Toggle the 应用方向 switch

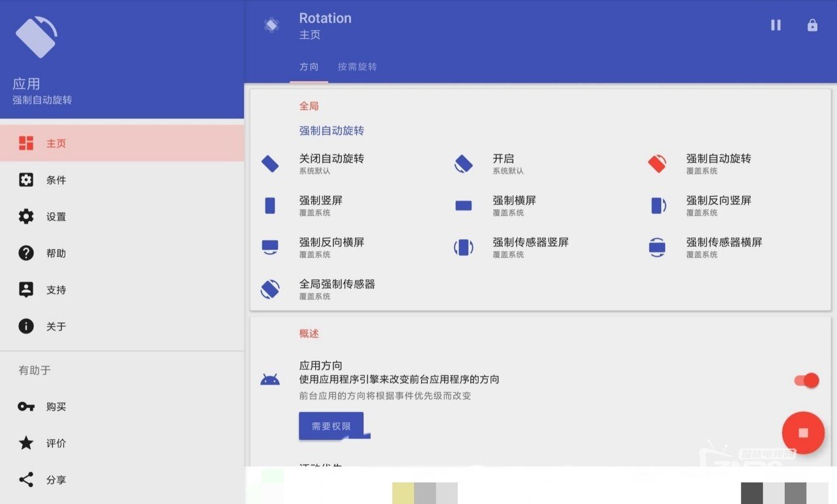pos(806,380)
